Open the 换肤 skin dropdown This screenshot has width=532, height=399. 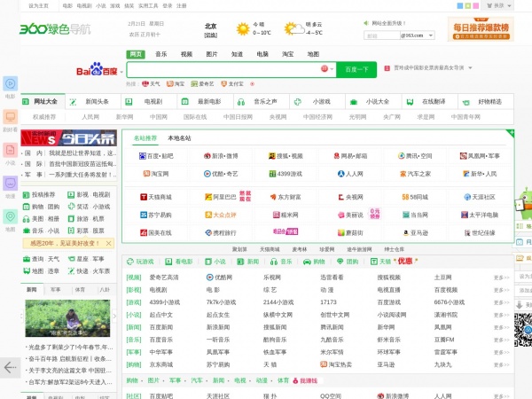coord(498,6)
